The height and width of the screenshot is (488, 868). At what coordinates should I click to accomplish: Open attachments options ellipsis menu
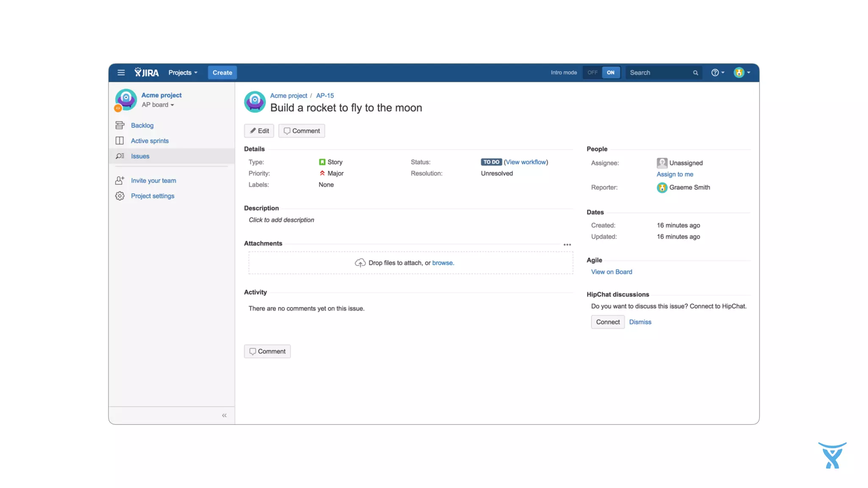click(x=567, y=244)
